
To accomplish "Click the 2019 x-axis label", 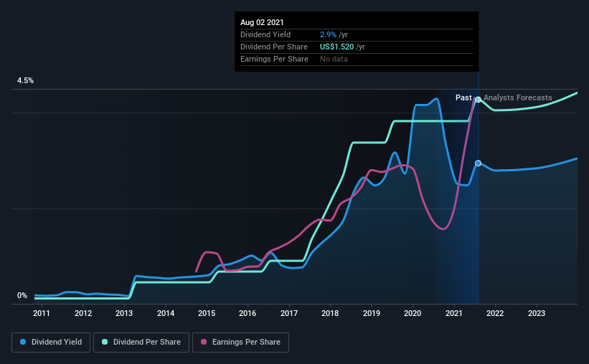I will pos(372,313).
